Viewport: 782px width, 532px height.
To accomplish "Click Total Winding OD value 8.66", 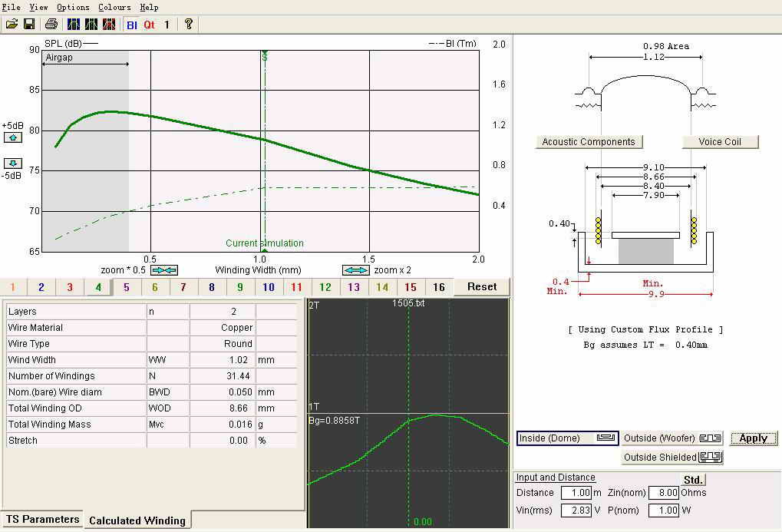I will 223,408.
